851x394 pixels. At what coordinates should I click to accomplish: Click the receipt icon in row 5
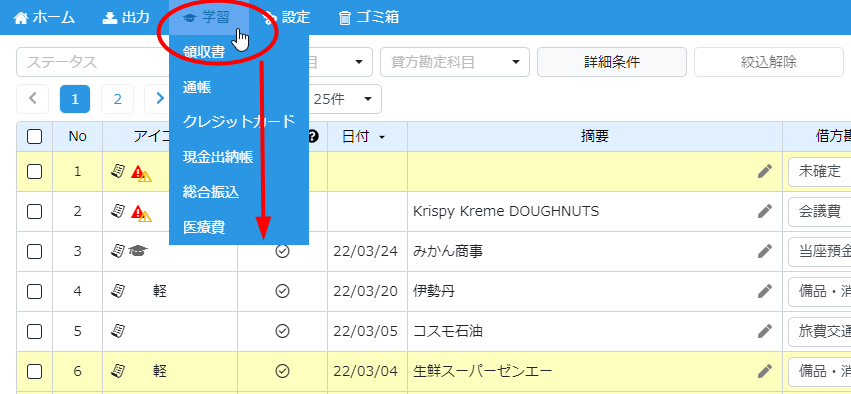(x=117, y=331)
